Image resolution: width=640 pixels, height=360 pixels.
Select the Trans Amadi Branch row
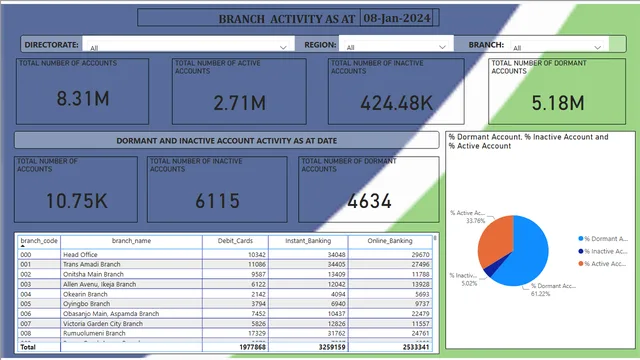(225, 264)
